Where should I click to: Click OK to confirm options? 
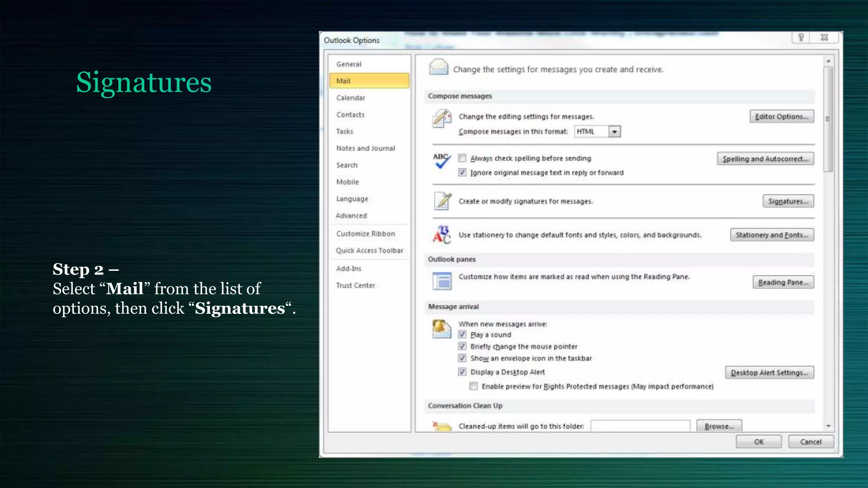759,442
